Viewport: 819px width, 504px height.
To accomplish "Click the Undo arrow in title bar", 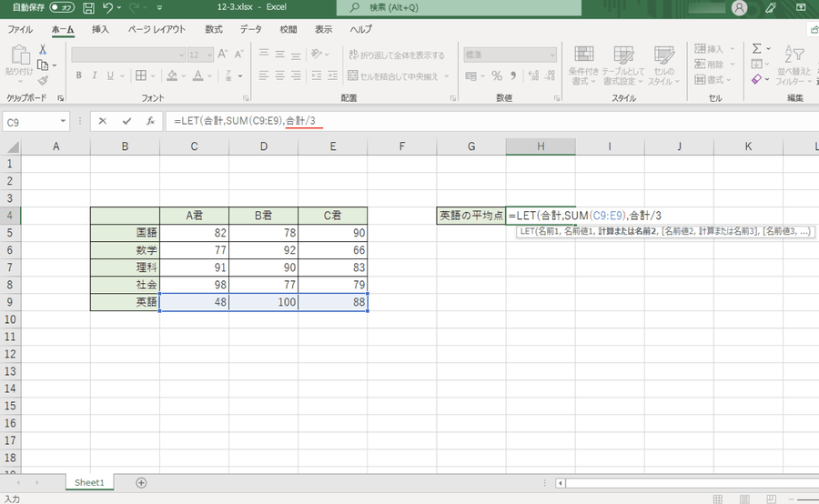I will pyautogui.click(x=109, y=8).
